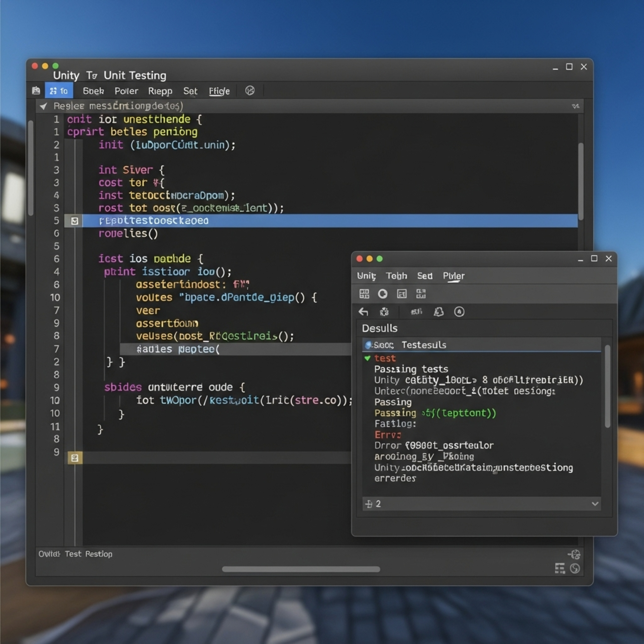
Task: Click the grid layout icon in test panel toolbar
Action: (x=364, y=294)
